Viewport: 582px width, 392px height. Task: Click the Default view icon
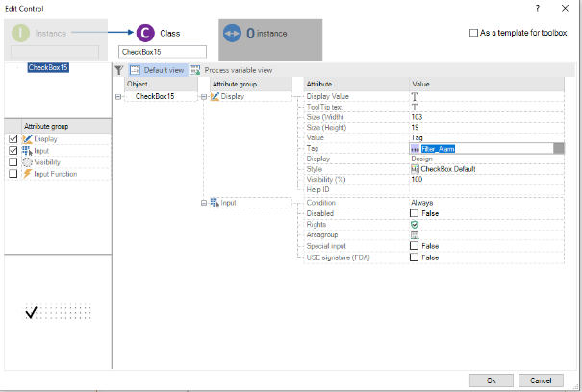click(x=135, y=70)
